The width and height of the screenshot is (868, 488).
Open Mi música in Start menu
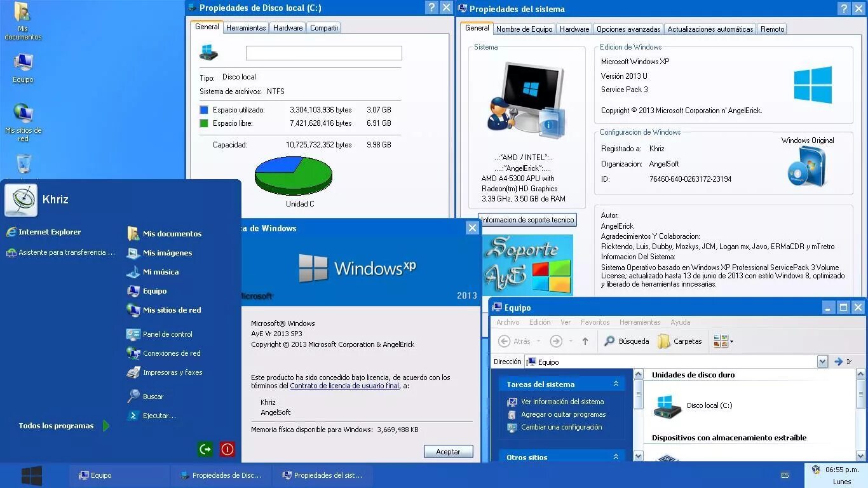[x=153, y=272]
